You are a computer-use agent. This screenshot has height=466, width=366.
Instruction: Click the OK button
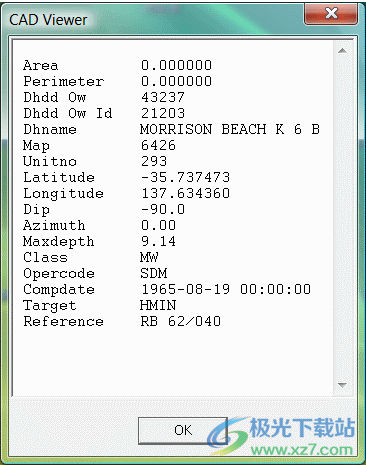tap(183, 430)
